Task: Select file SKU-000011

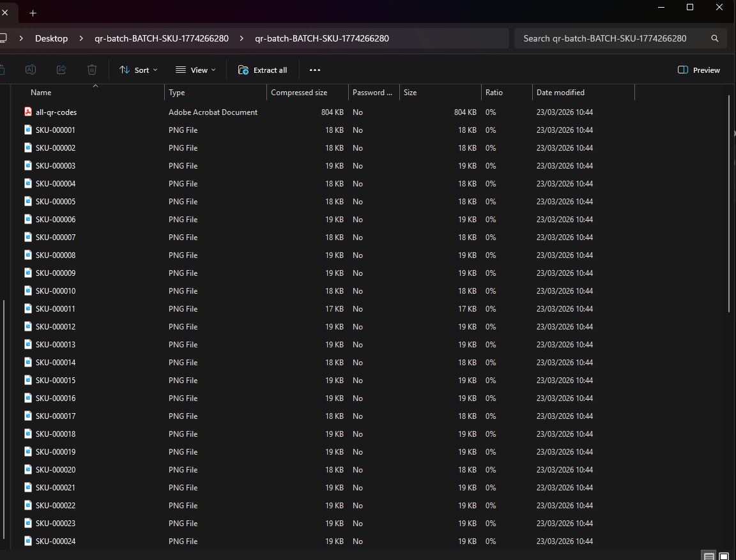Action: 56,308
